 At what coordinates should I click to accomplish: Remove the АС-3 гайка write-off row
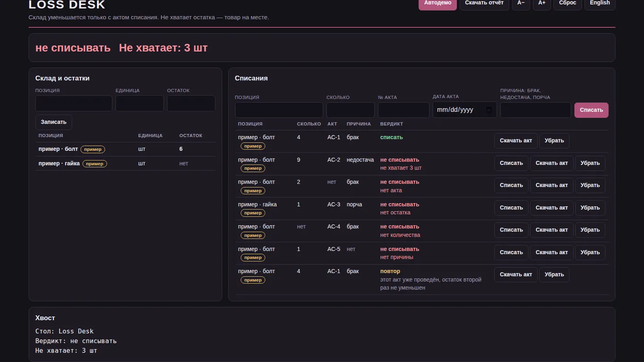tap(590, 208)
